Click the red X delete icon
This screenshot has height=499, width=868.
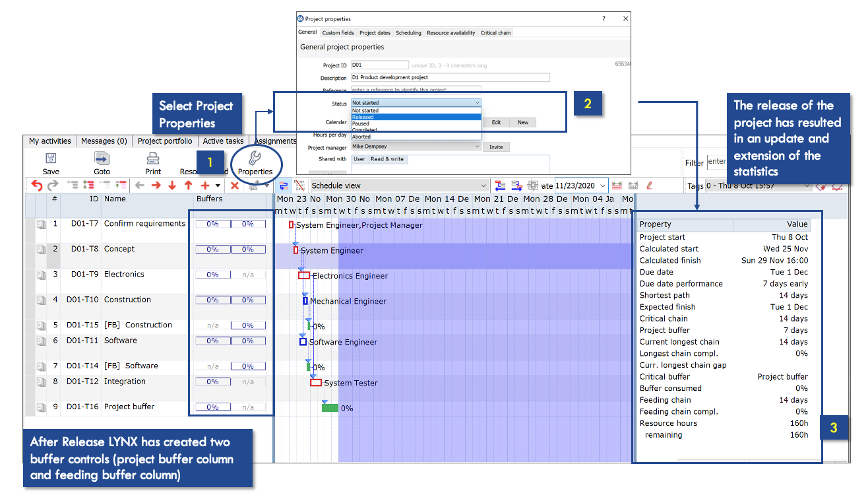pyautogui.click(x=234, y=186)
